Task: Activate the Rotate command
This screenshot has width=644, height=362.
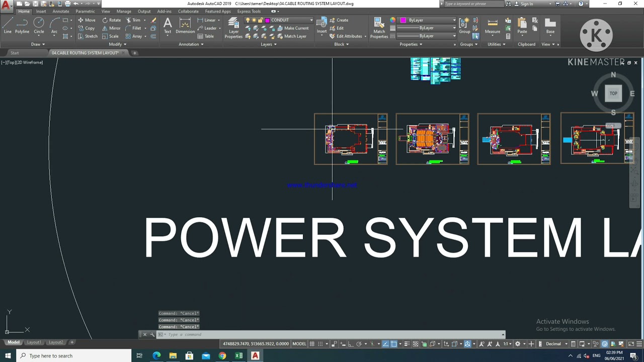Action: point(111,20)
